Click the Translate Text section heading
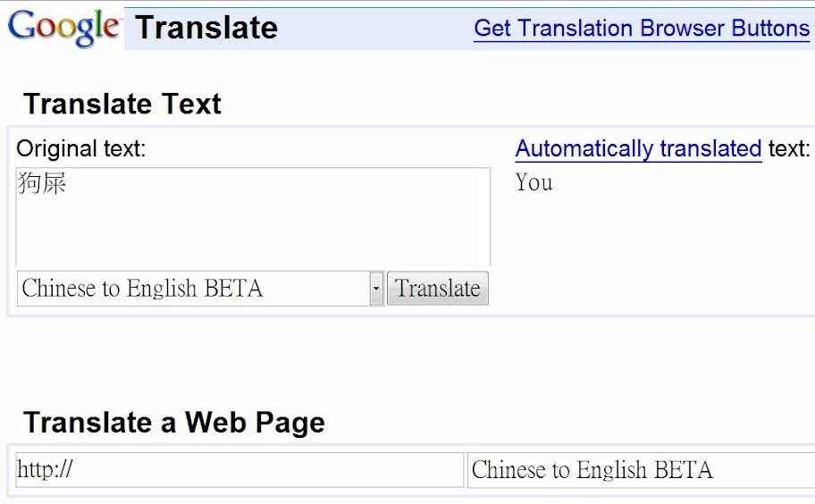 (122, 104)
